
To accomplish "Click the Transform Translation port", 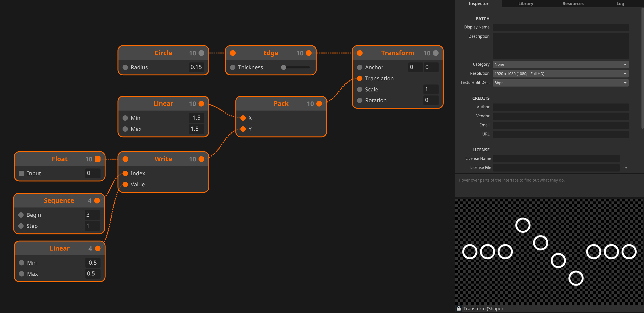I will (x=360, y=78).
